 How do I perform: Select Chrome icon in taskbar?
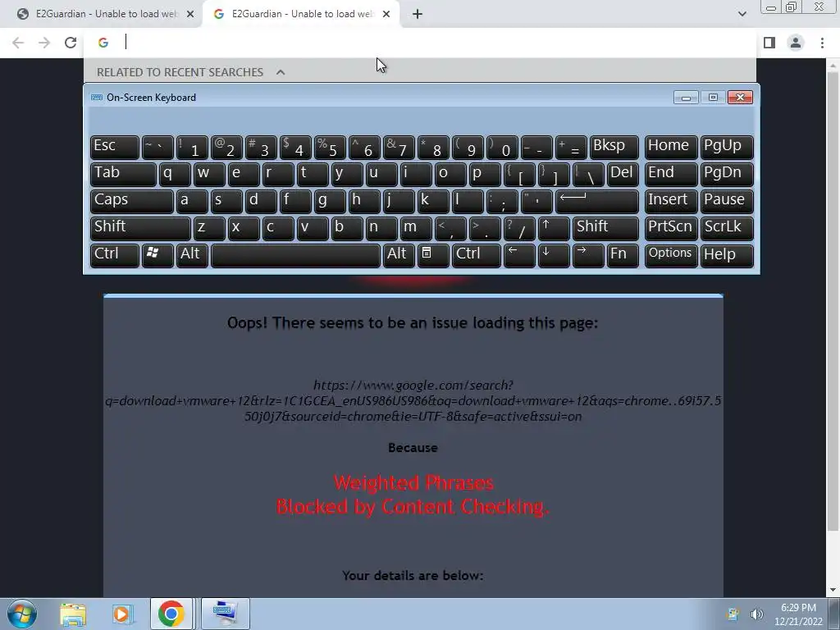[171, 614]
